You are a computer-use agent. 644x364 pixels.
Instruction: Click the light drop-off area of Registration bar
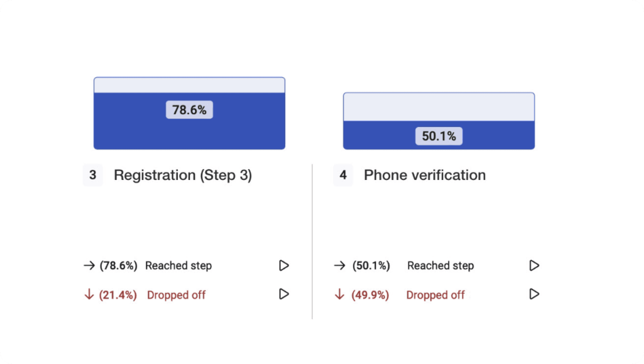click(189, 85)
